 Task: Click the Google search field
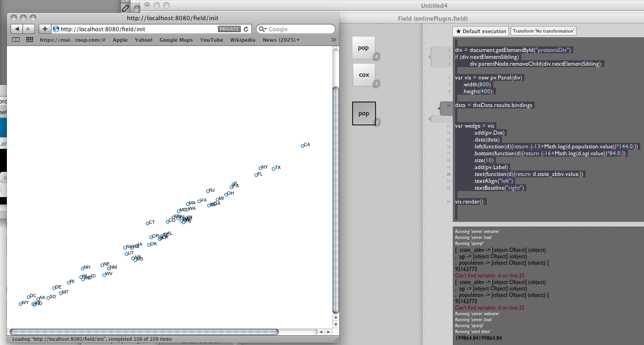coord(299,29)
